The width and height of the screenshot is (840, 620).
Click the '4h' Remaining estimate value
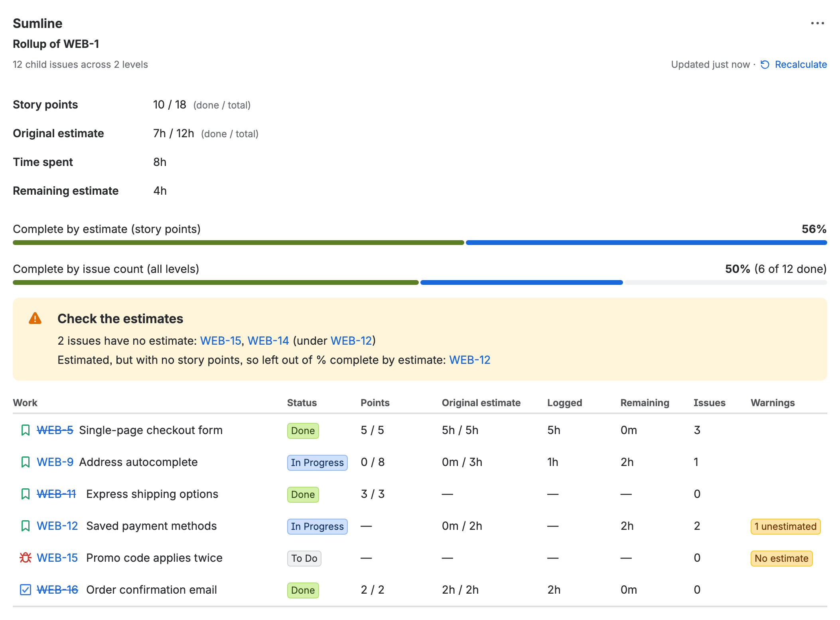click(160, 191)
